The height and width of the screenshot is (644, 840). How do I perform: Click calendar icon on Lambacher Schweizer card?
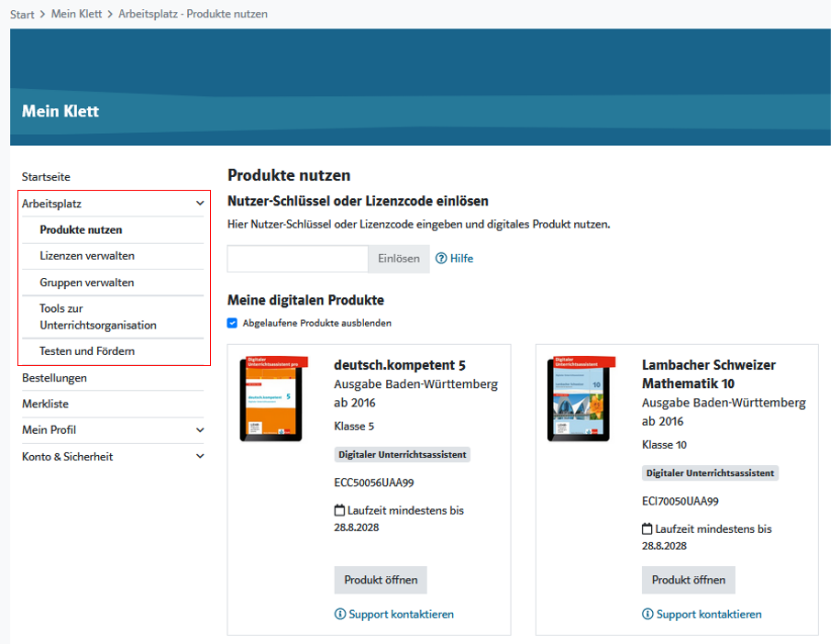pyautogui.click(x=647, y=528)
